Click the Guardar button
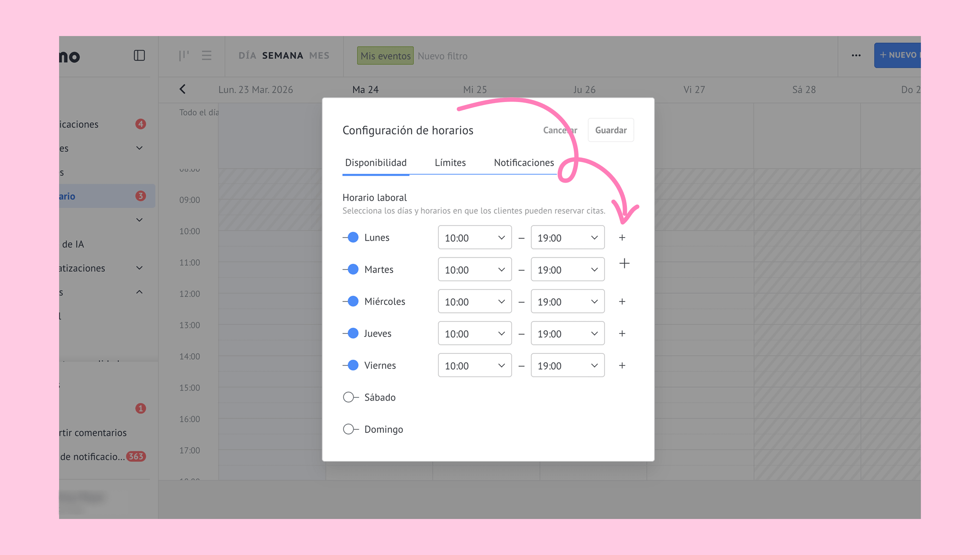This screenshot has height=555, width=980. coord(610,130)
